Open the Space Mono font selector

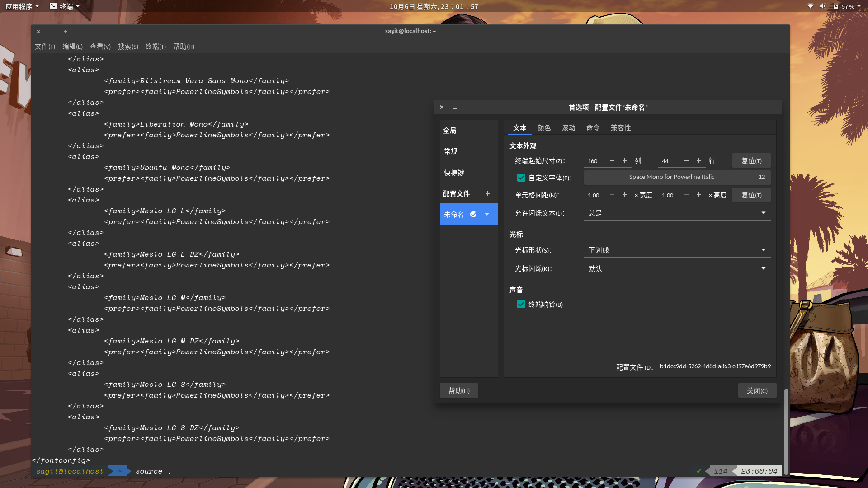tap(671, 177)
